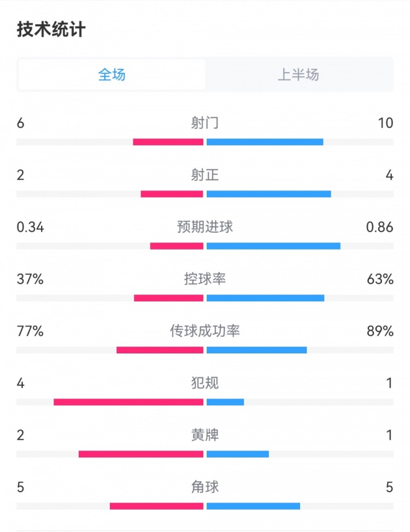
Task: Tap the red 黄牌 bar
Action: (141, 454)
